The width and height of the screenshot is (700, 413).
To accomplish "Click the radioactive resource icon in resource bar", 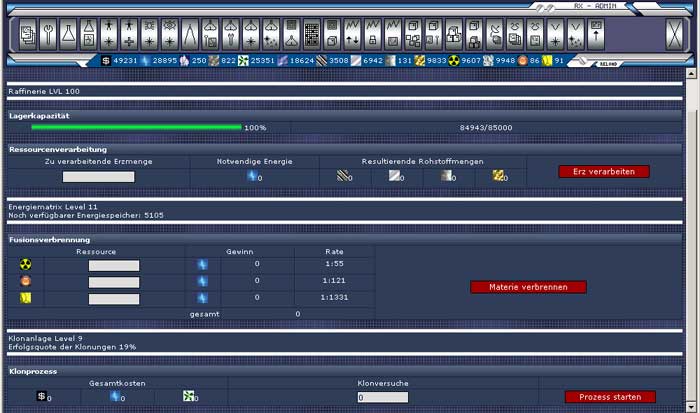I will [x=452, y=61].
